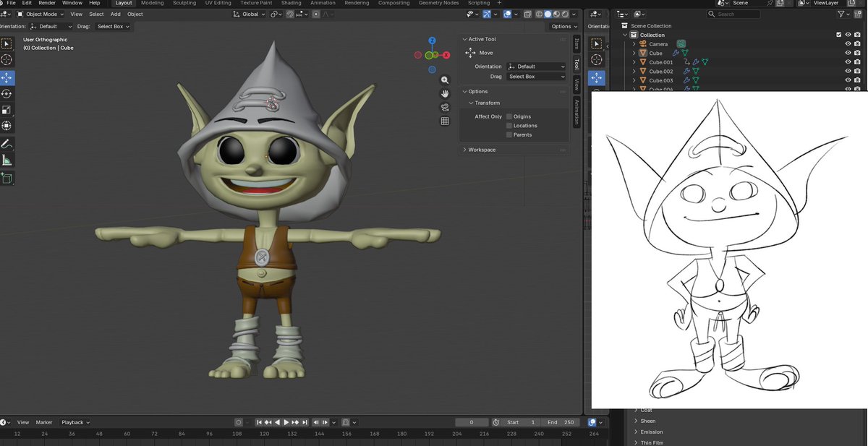Choose the Add Cube tool
The height and width of the screenshot is (446, 868).
(x=7, y=179)
